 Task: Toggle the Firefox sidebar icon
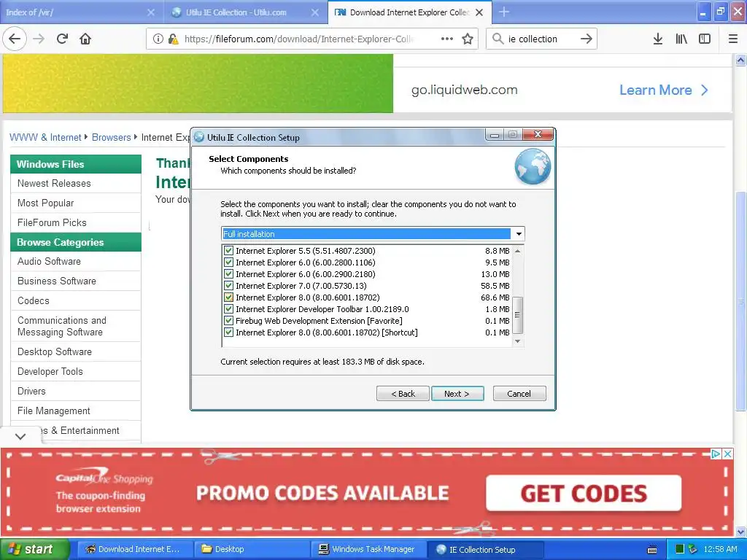[x=705, y=39]
